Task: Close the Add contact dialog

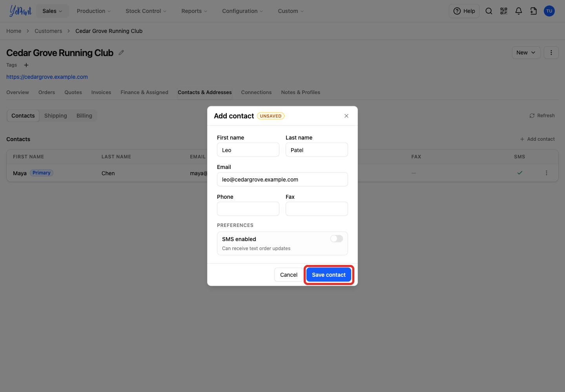Action: point(346,116)
